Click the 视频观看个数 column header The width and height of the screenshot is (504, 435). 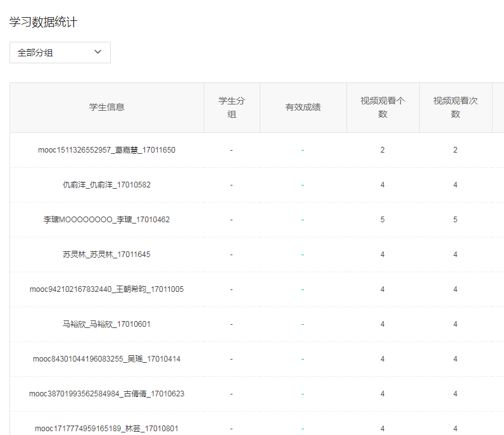[382, 107]
